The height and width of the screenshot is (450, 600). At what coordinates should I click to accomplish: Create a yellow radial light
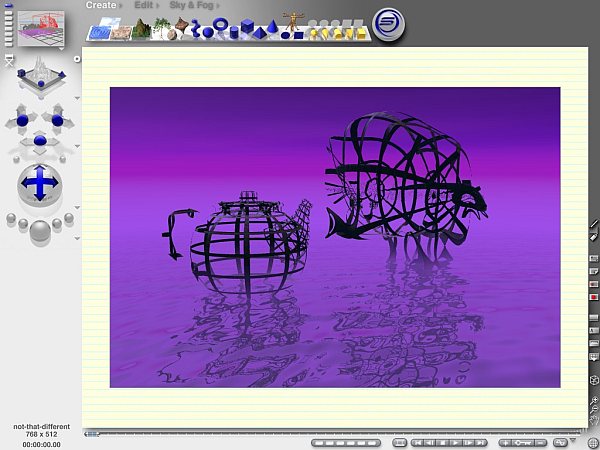point(313,33)
